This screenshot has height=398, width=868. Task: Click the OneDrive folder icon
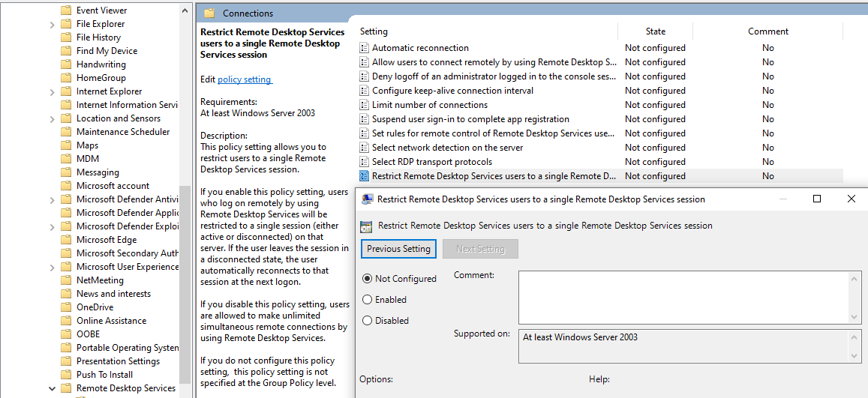pos(66,307)
